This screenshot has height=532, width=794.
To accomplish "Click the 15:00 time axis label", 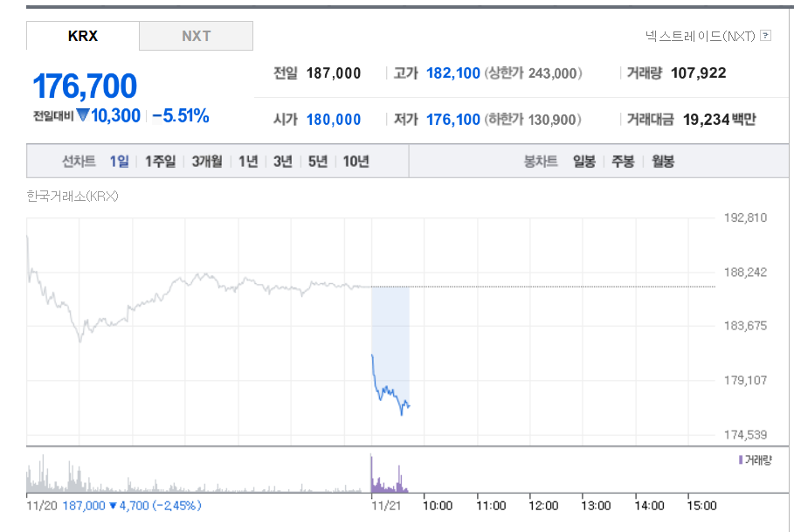I will [x=701, y=506].
